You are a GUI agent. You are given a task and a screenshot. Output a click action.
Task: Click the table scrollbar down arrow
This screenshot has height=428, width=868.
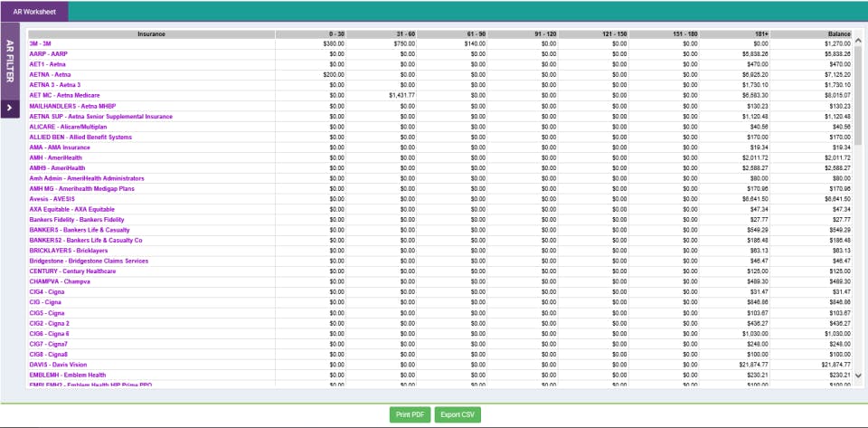858,376
